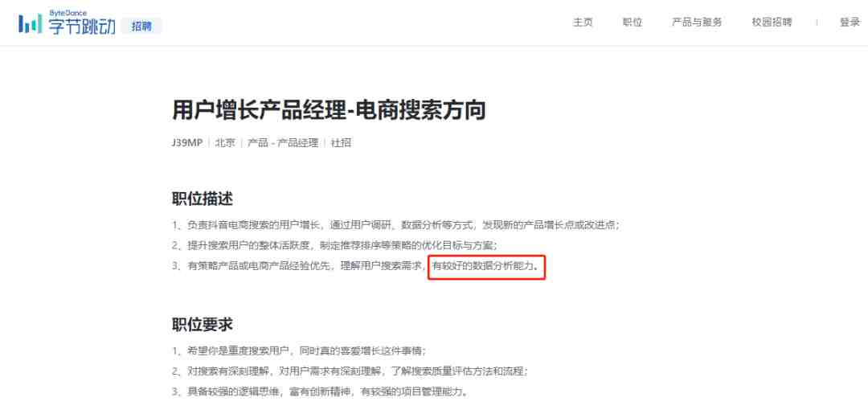Click the first requirement line 希望你是重度搜索用户
This screenshot has width=868, height=414.
[x=299, y=351]
